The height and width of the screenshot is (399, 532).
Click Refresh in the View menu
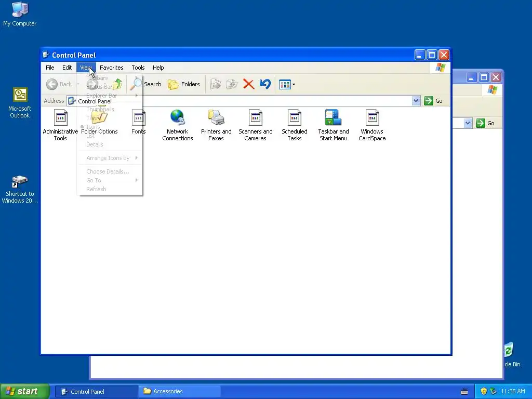(x=110, y=189)
